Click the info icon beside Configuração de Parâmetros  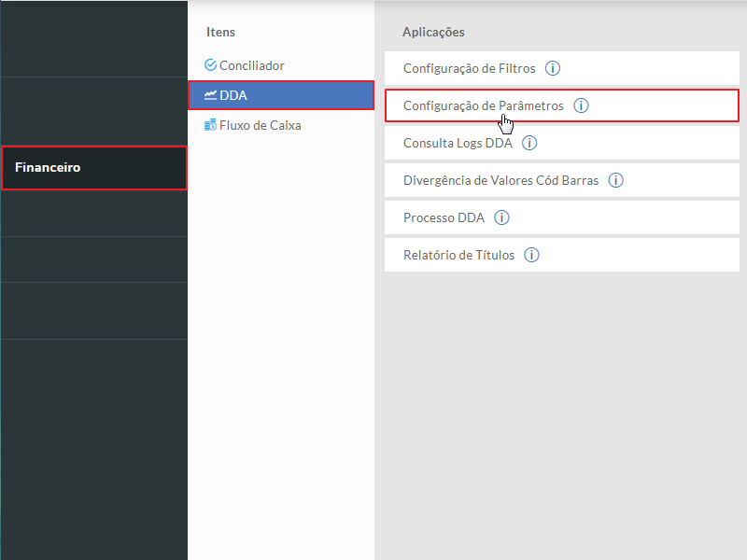pyautogui.click(x=581, y=105)
